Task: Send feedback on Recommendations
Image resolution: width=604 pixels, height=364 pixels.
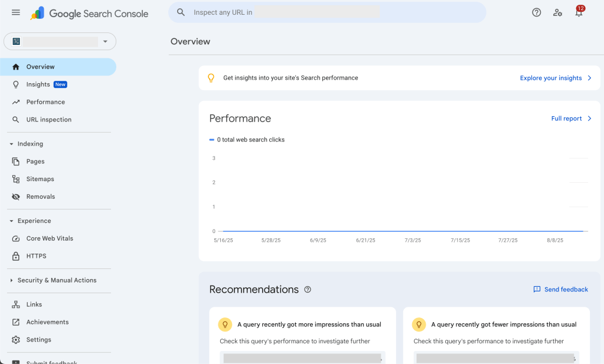Action: 560,289
